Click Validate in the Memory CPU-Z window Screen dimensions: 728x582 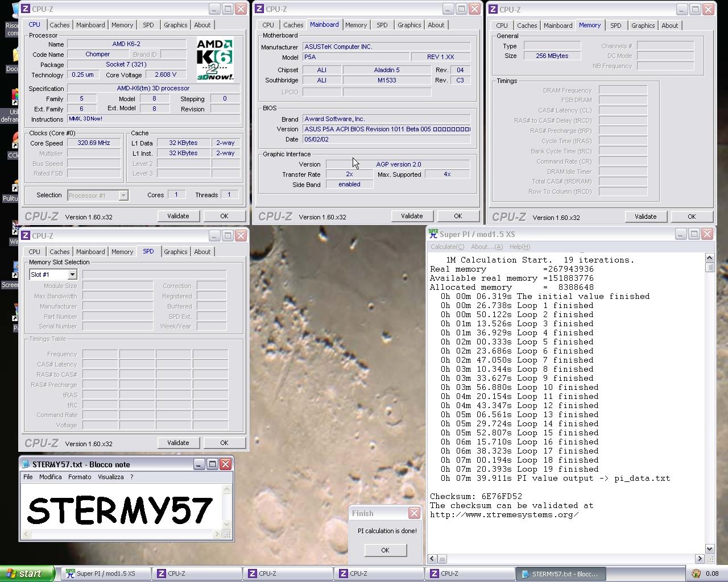[646, 217]
